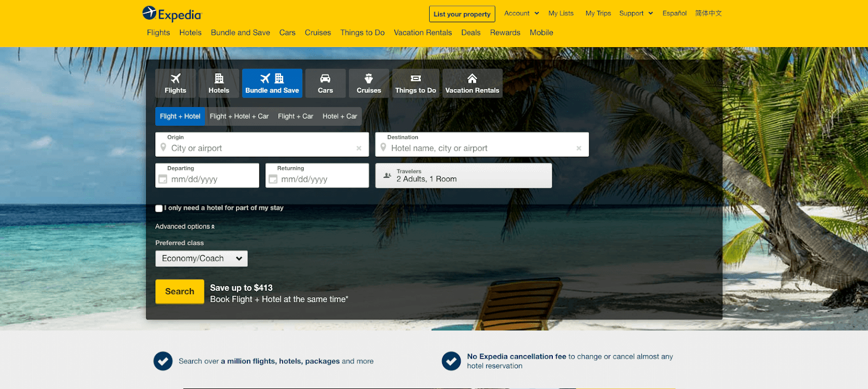Screen dimensions: 868x389
Task: Choose the Flight + Hotel option
Action: tap(180, 116)
